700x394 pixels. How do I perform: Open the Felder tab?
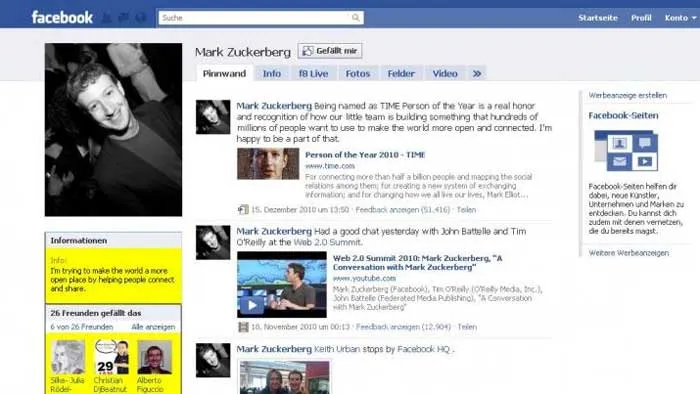[401, 74]
